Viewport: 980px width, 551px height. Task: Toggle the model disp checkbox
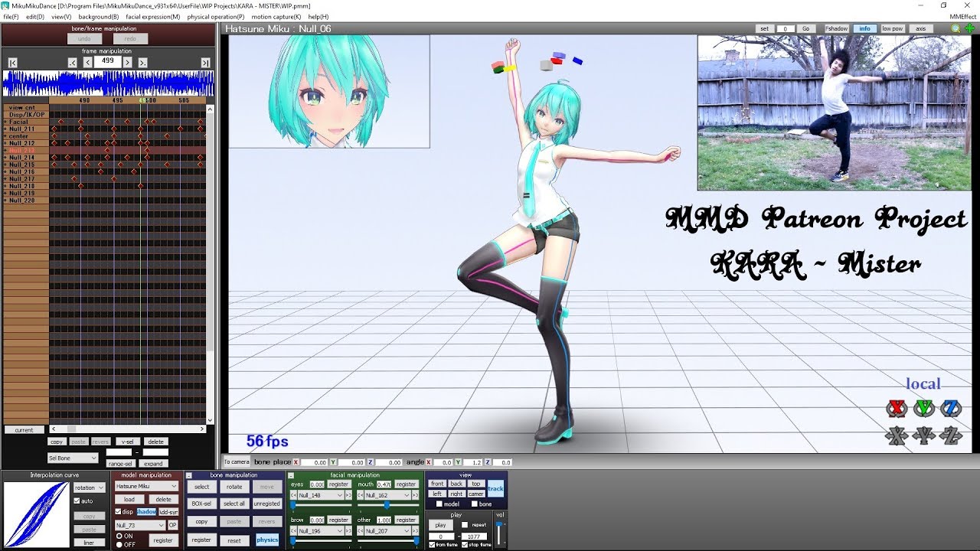click(x=118, y=512)
